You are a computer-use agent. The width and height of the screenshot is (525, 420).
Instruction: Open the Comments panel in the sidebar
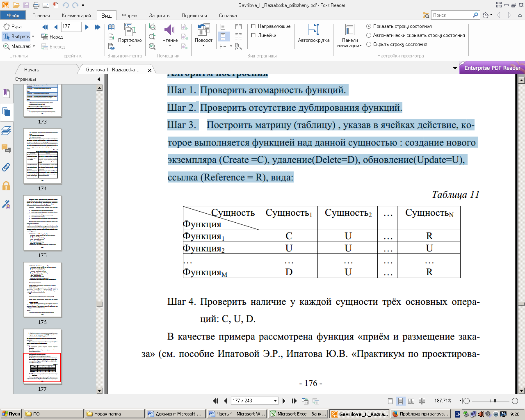pyautogui.click(x=6, y=148)
